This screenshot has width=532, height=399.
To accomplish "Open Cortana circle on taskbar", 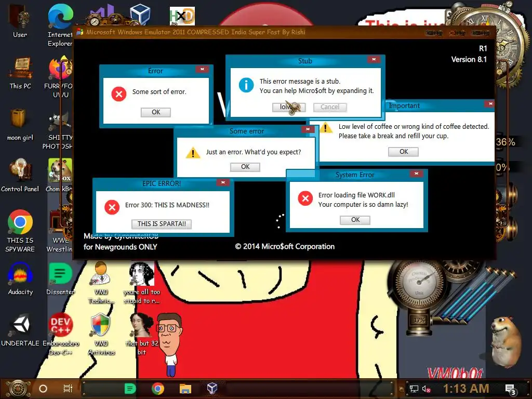I will click(x=43, y=389).
